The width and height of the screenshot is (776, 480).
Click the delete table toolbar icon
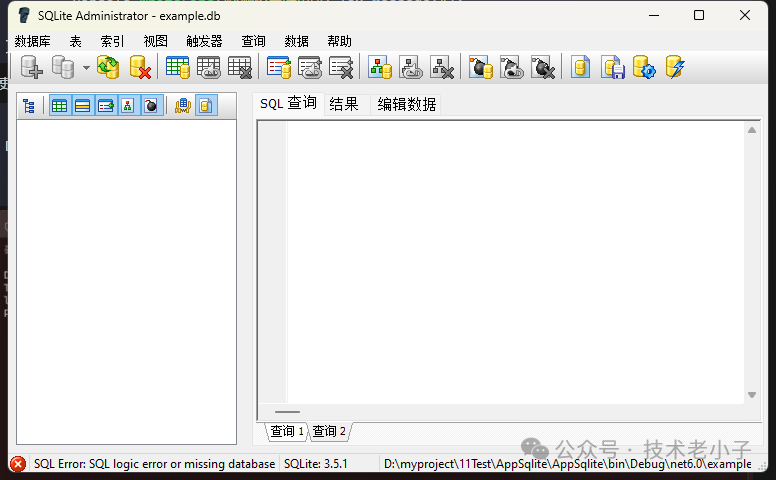(240, 67)
